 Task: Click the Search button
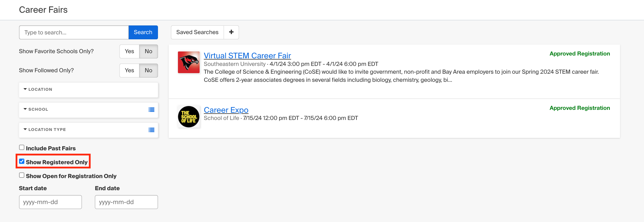pyautogui.click(x=143, y=32)
